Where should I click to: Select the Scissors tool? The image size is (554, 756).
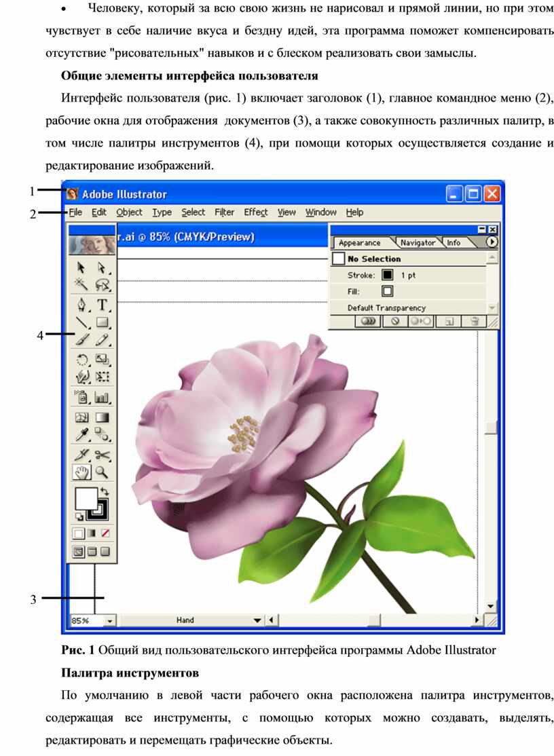click(103, 455)
